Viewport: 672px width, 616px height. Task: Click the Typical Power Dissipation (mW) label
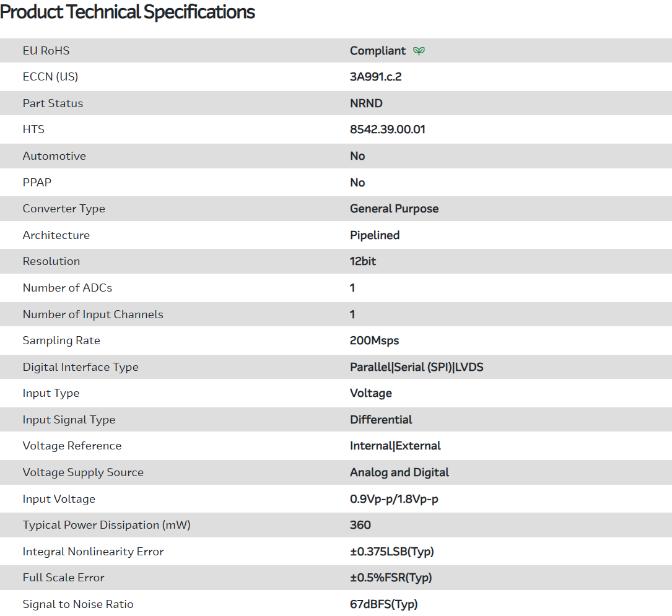tap(107, 525)
